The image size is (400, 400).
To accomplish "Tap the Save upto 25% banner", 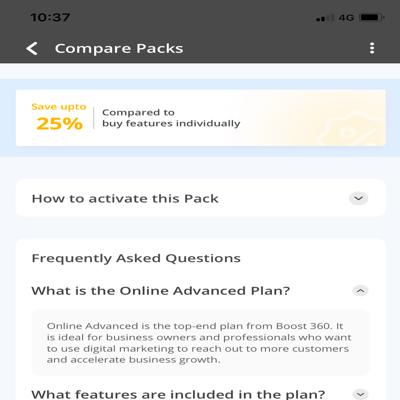I will pos(201,118).
